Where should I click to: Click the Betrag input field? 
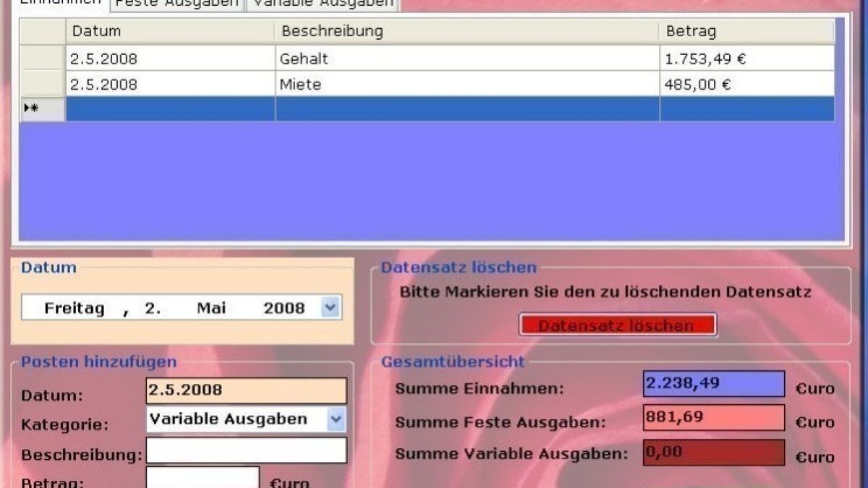(203, 479)
